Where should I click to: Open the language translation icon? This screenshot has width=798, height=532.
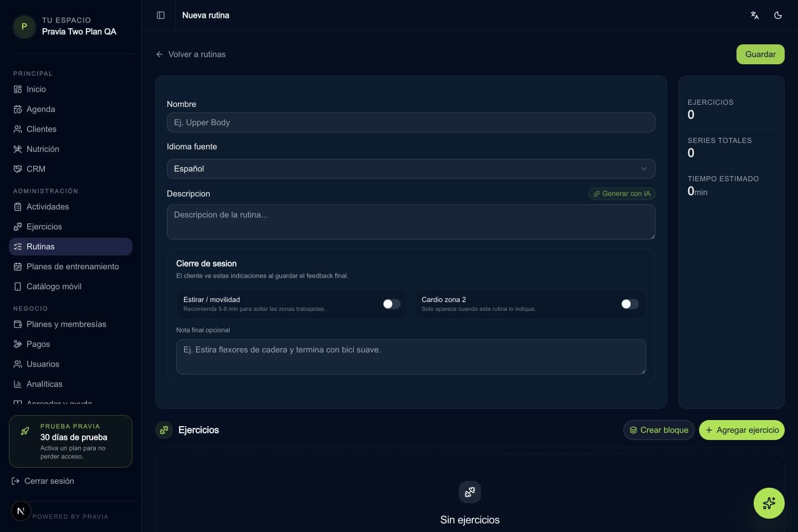pyautogui.click(x=754, y=16)
